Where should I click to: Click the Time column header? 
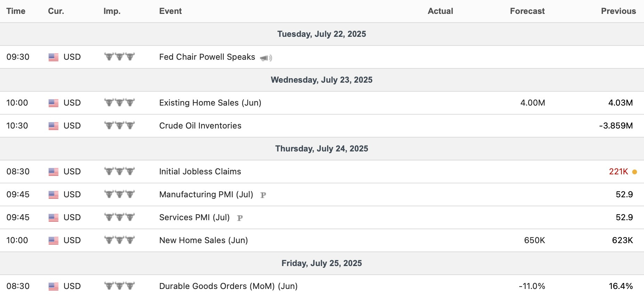tap(16, 11)
